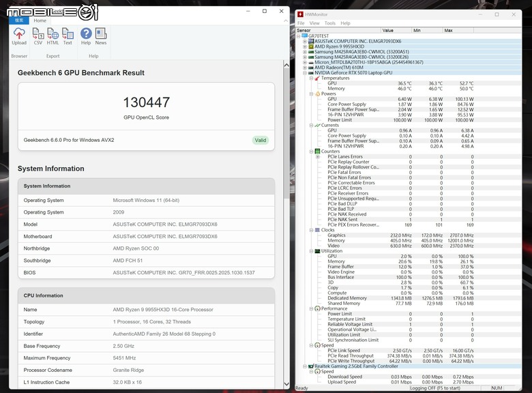Click the HWMonitor title bar icon
Viewport: 532px width, 393px height.
[300, 14]
